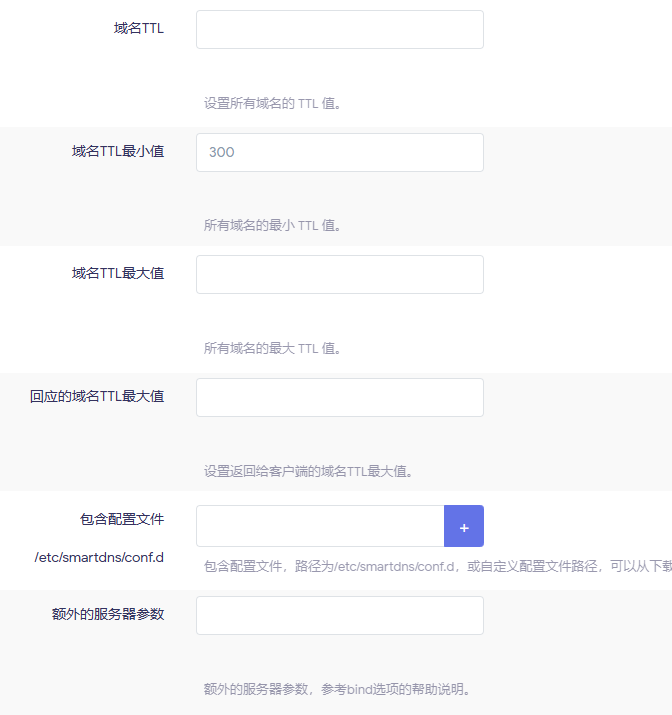The image size is (672, 715).
Task: Click the 域名TTL最大值 label
Action: pos(118,273)
